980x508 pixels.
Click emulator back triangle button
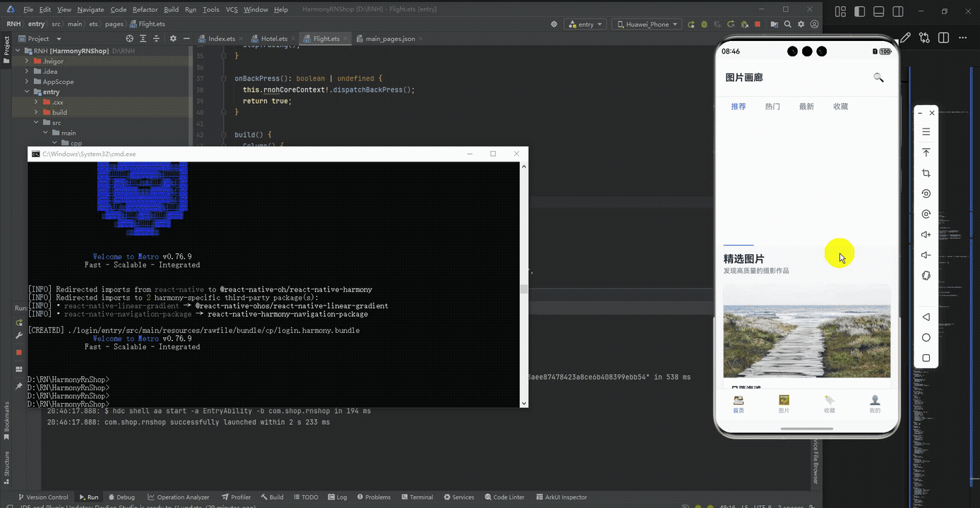pyautogui.click(x=926, y=317)
